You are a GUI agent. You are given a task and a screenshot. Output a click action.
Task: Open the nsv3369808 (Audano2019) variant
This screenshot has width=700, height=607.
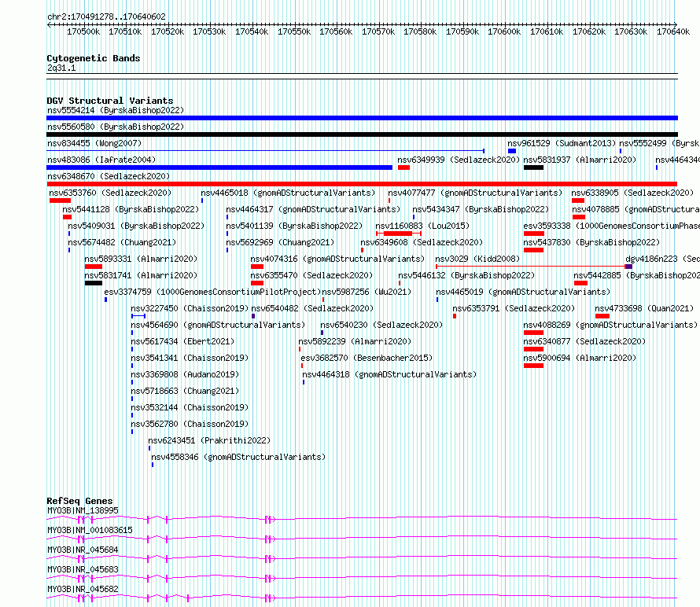(185, 374)
